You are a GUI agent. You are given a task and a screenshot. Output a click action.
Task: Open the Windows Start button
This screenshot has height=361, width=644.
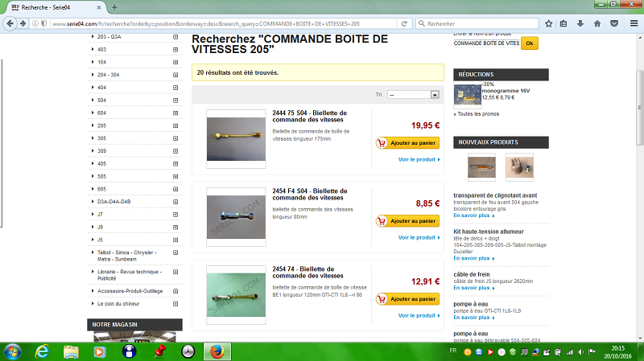12,352
